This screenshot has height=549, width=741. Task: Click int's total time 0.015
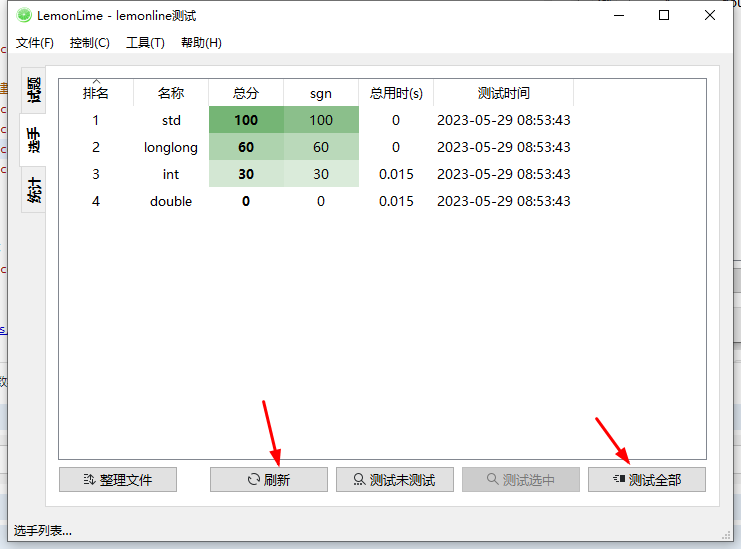click(x=396, y=174)
